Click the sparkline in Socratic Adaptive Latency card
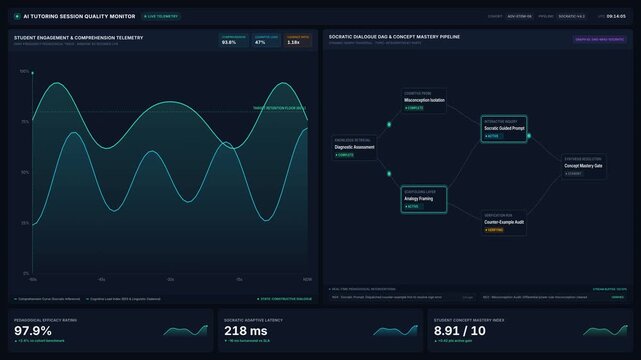Viewport: 641px width, 360px height. (395, 331)
